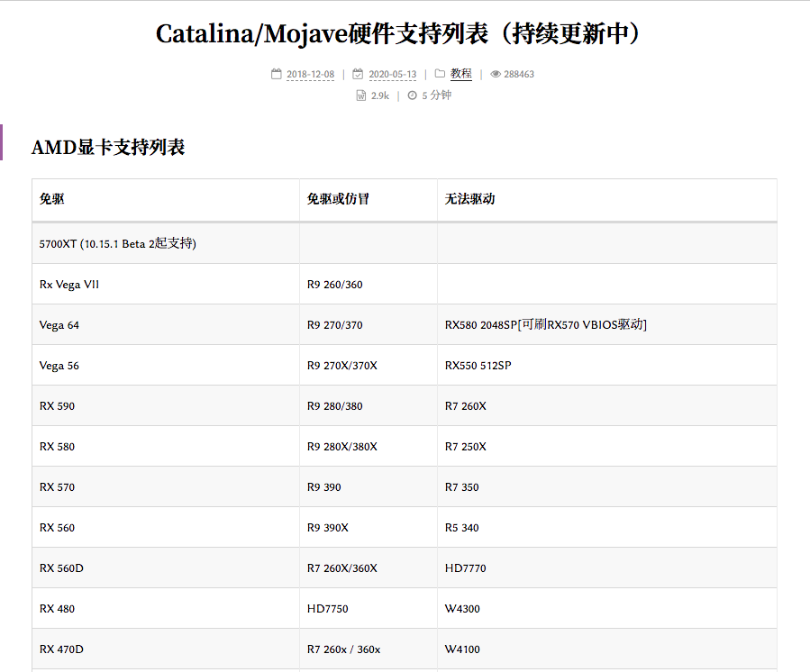Click the R7 260x / 360x cell
810x672 pixels.
click(369, 649)
